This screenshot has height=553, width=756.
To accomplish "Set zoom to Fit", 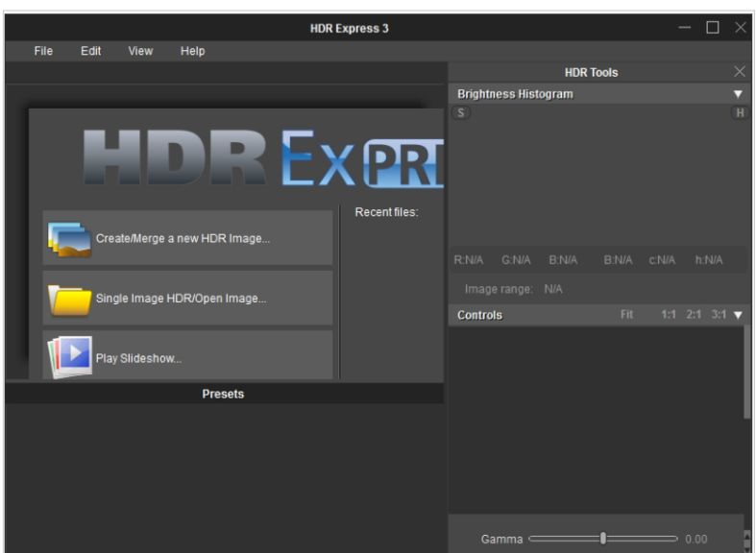I will point(626,315).
